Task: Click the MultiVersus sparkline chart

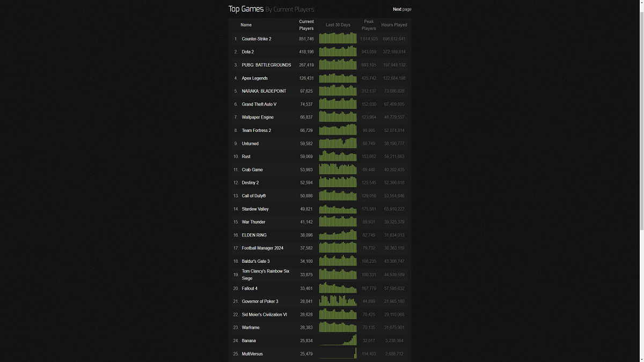Action: [338, 353]
